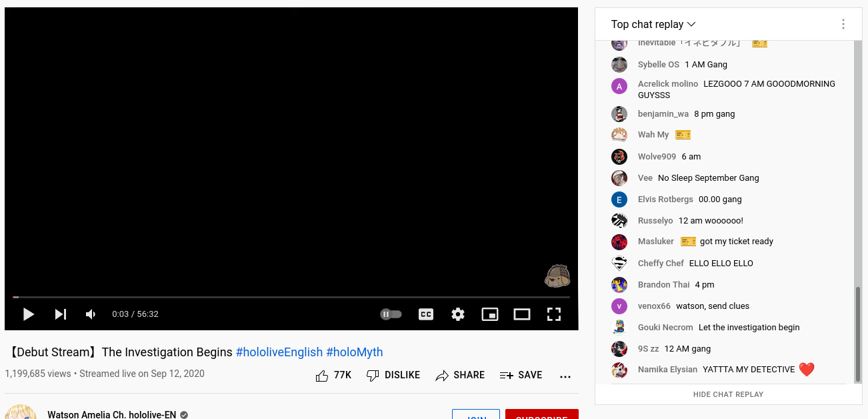Save video to playlist
Image resolution: width=868 pixels, height=419 pixels.
click(521, 376)
